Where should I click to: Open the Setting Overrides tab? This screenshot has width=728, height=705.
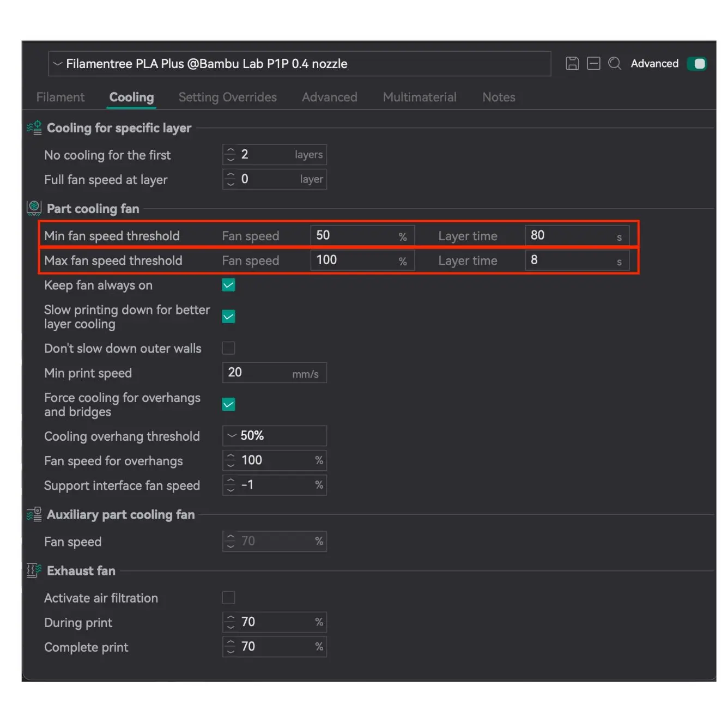tap(227, 97)
